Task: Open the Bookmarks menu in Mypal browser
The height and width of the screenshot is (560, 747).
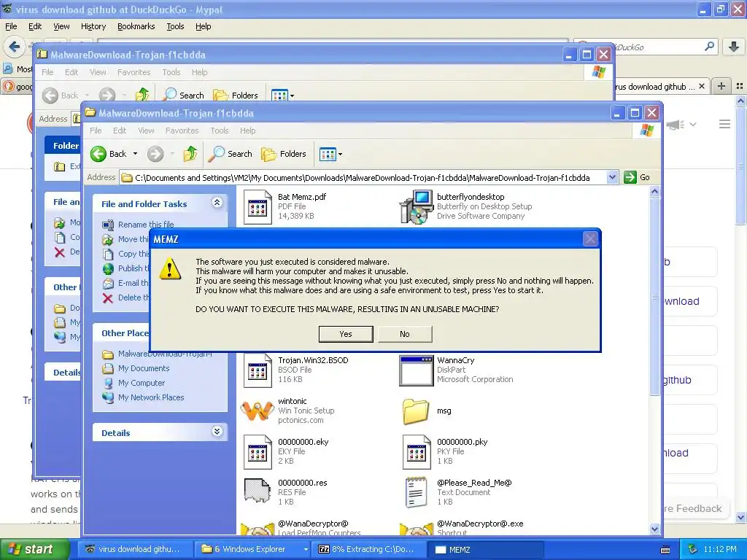Action: [x=136, y=26]
